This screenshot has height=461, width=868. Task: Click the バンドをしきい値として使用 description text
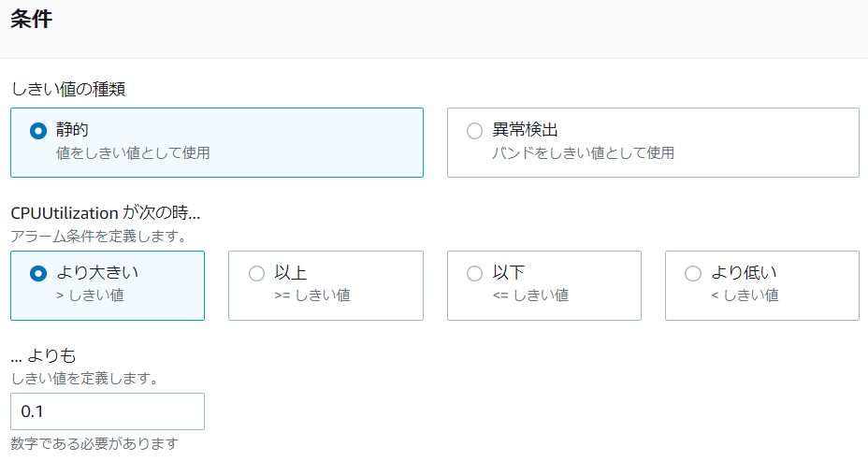point(583,152)
